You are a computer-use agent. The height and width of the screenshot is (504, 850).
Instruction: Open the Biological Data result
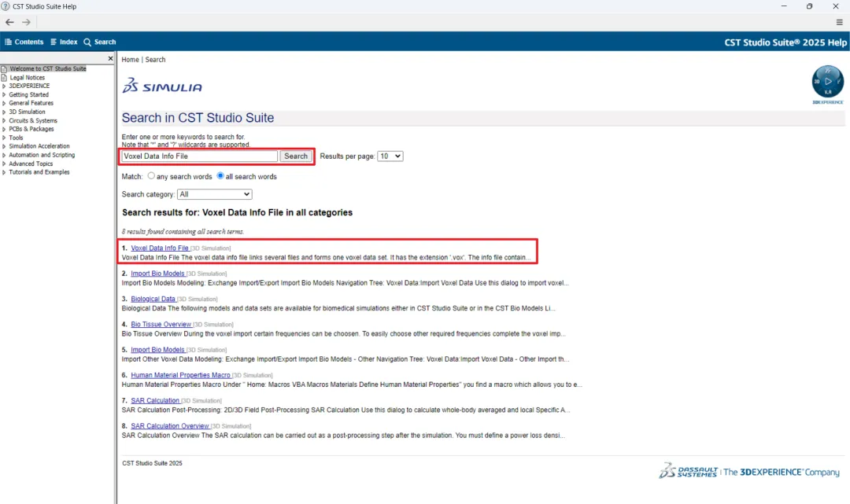153,299
